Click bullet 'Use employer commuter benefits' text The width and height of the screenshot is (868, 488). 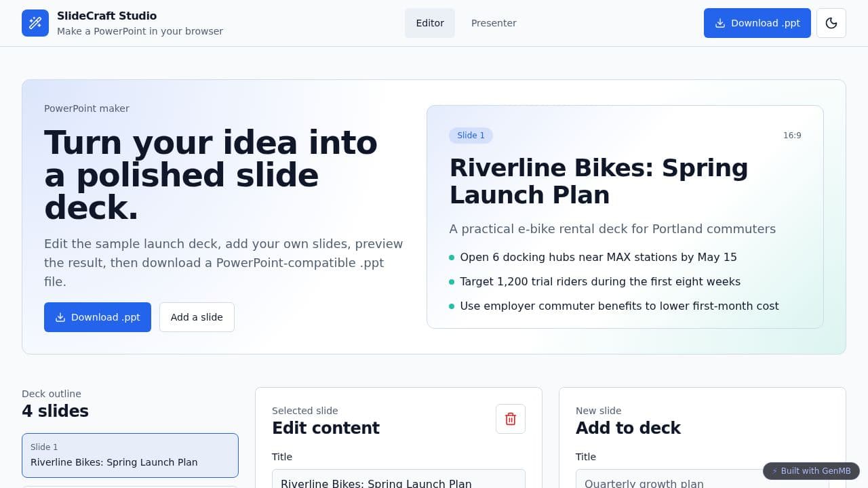click(619, 306)
